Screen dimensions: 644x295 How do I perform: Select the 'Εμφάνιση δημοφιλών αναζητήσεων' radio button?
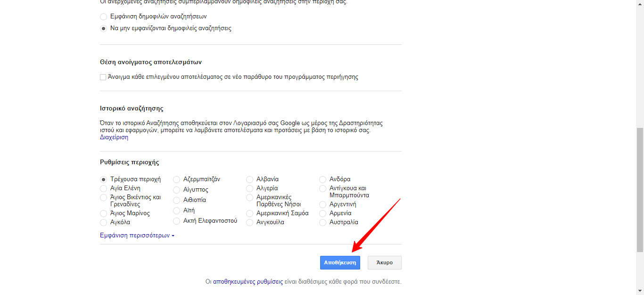click(x=103, y=16)
